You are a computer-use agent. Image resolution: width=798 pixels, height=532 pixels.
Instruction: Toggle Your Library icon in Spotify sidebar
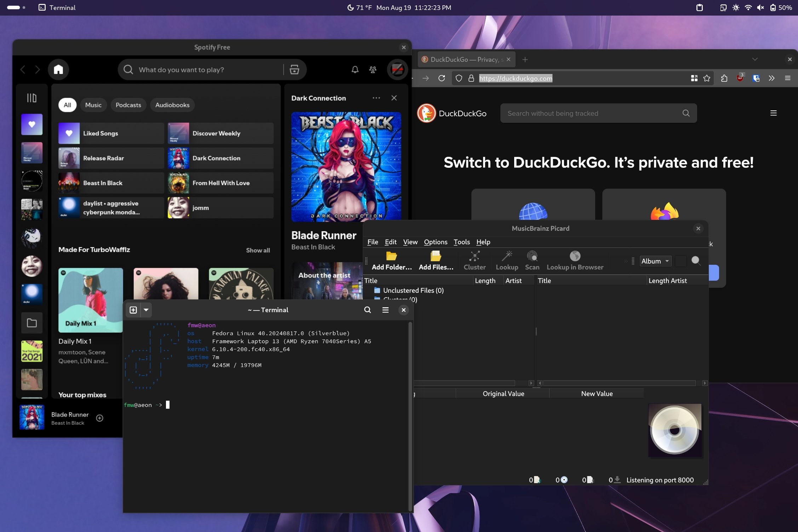coord(32,98)
